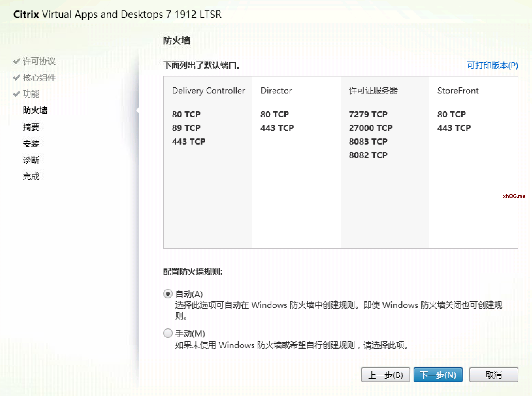Click the Delivery Controller column header
The image size is (532, 396).
tap(208, 91)
